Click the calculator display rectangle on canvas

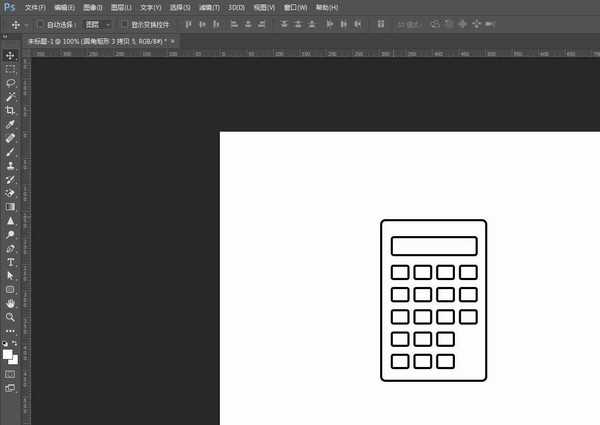433,246
